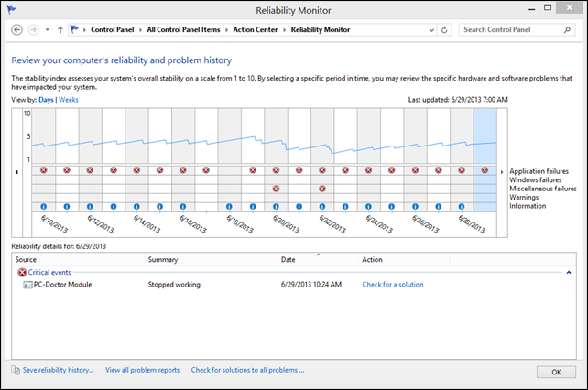Click Save reliability history link
Viewport: 588px width, 390px height.
[59, 370]
